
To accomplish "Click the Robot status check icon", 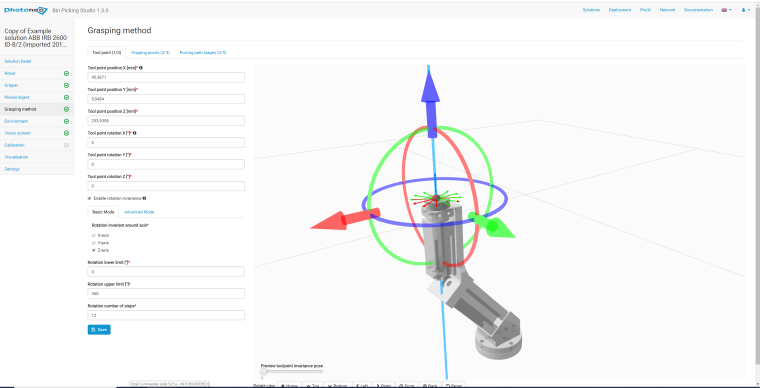I will click(66, 74).
